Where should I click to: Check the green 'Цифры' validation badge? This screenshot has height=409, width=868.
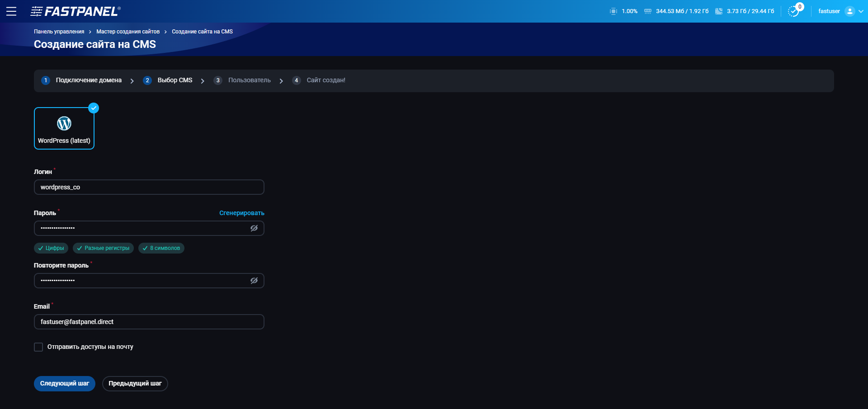[x=51, y=248]
